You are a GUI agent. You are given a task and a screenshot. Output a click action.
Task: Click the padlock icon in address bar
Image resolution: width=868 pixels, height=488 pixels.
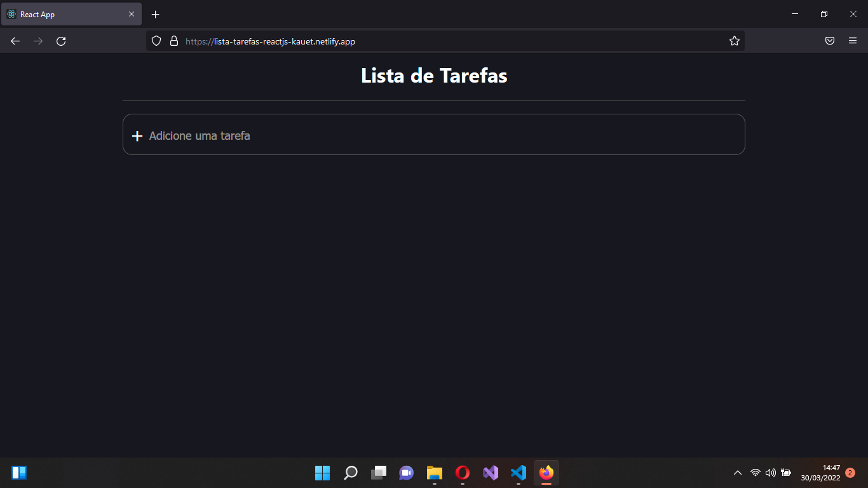pyautogui.click(x=173, y=41)
